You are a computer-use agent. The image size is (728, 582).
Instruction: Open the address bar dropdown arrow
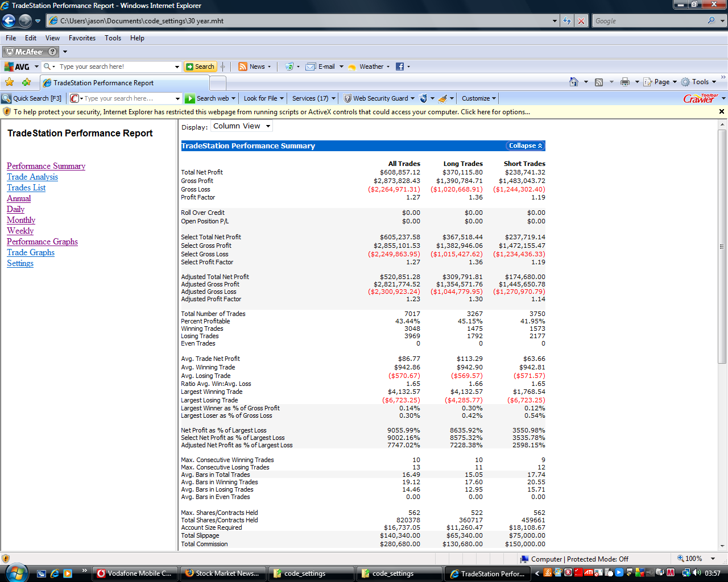pos(555,21)
